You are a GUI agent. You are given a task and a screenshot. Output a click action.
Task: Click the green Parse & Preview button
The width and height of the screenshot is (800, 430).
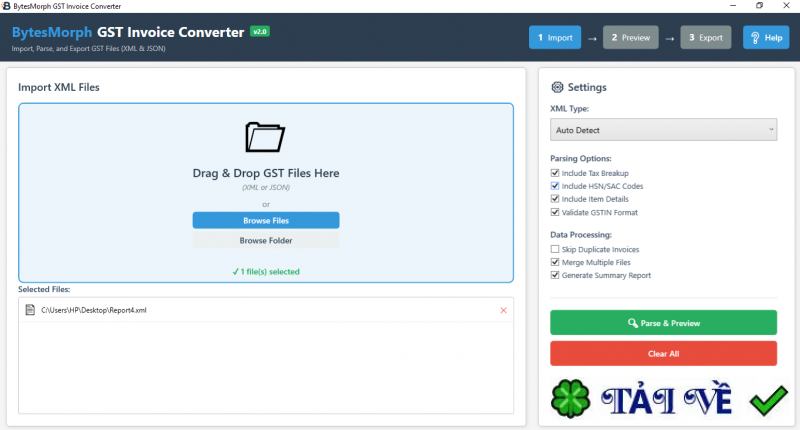click(x=663, y=322)
